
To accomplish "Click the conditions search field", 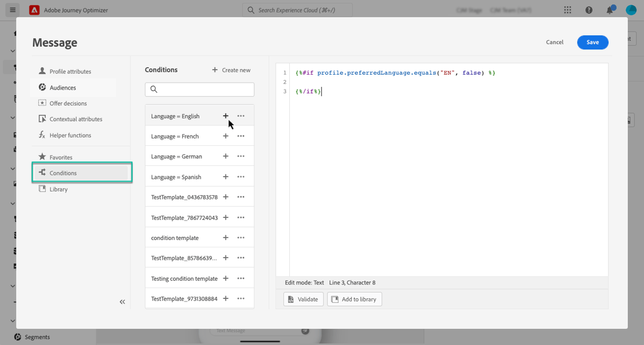I will click(199, 89).
